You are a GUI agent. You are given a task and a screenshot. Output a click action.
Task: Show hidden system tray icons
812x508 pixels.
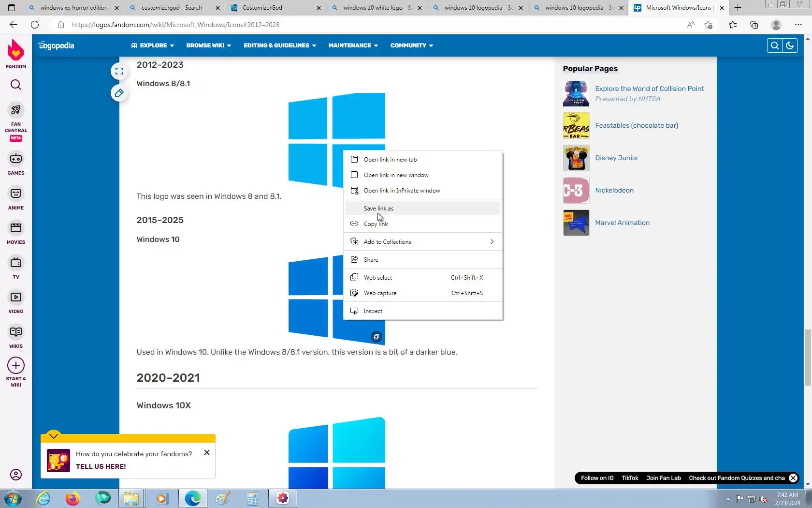click(x=728, y=499)
